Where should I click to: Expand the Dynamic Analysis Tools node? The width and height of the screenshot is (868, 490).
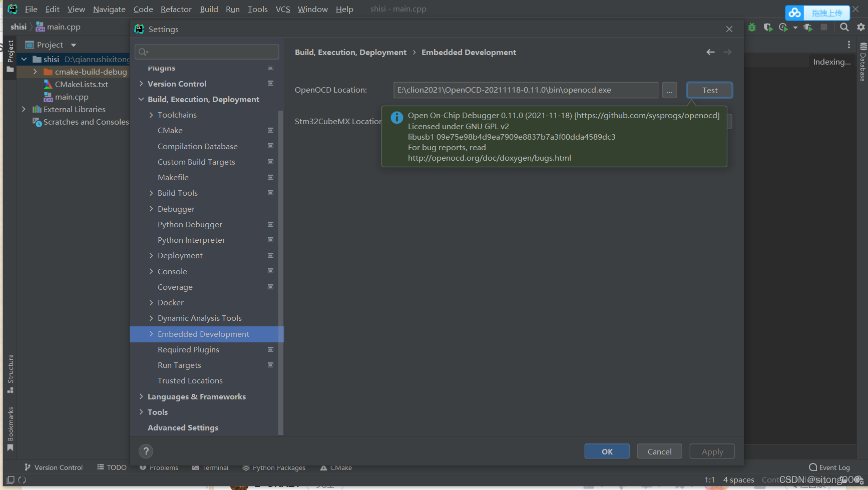tap(151, 318)
